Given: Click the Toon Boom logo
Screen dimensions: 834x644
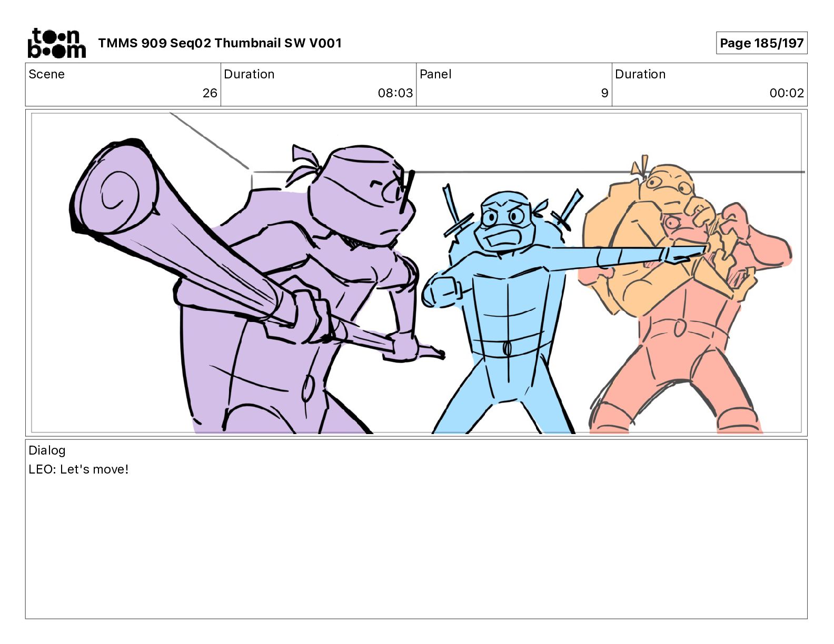Looking at the screenshot, I should click(x=56, y=43).
